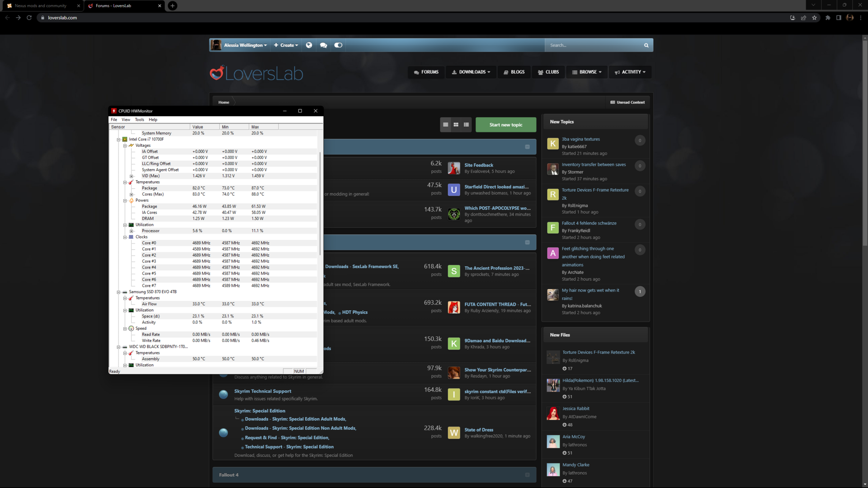Open the messages speech-bubble icon
This screenshot has height=488, width=868.
(323, 45)
